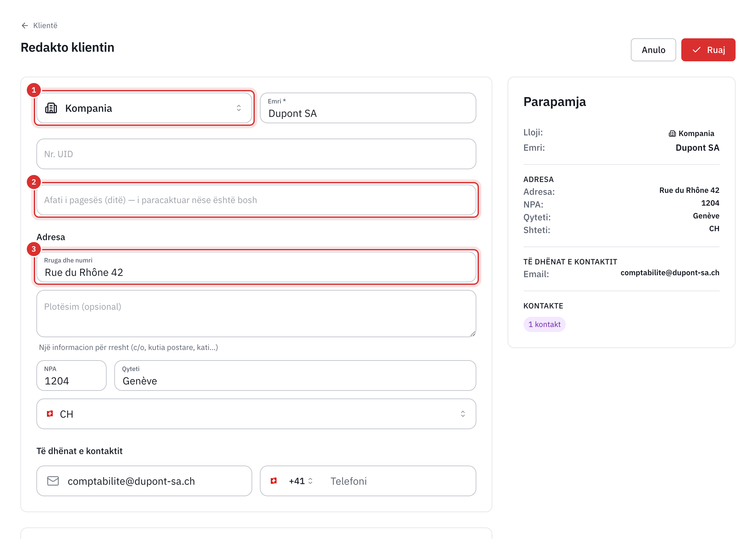Edit the Qyteti field with Genève
The height and width of the screenshot is (539, 756).
(x=295, y=376)
